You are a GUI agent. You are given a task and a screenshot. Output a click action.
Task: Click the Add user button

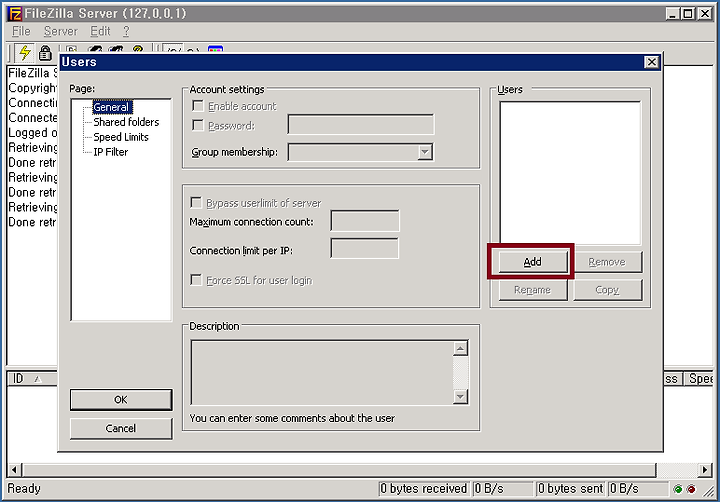coord(533,262)
